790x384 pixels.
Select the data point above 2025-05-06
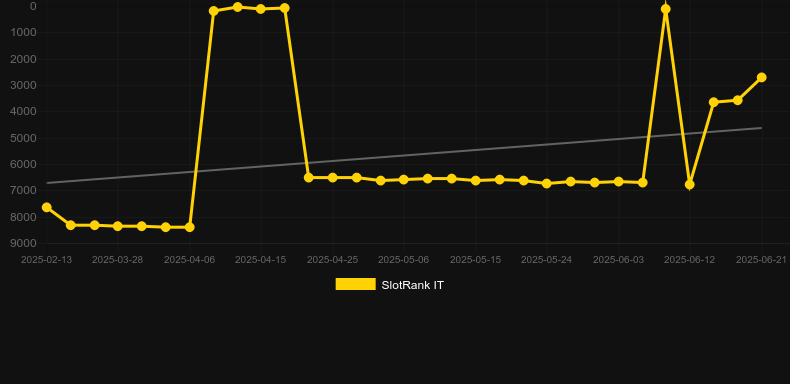(404, 179)
